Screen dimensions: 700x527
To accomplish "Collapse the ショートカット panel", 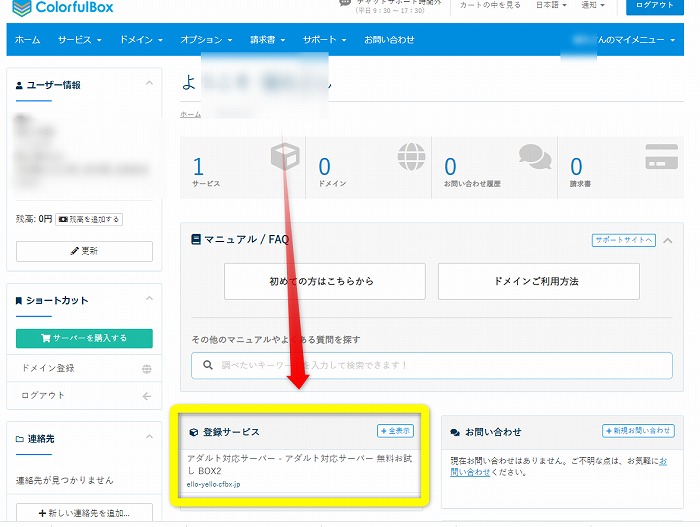I will click(x=149, y=300).
